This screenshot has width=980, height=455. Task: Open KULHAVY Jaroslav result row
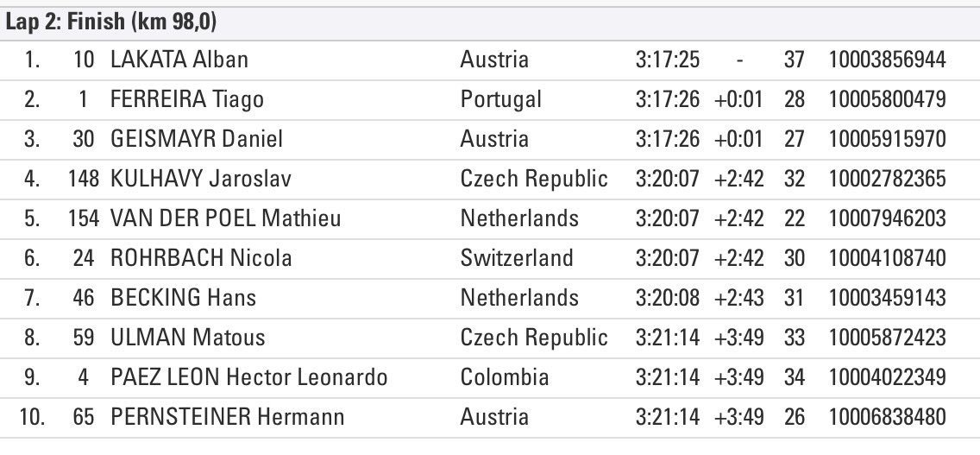pyautogui.click(x=201, y=179)
